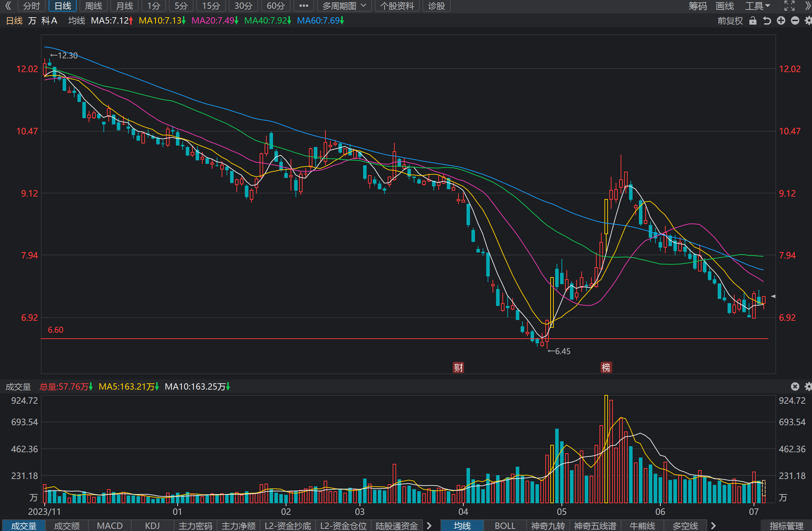Click the volume MA10:163.25万 legend
The image size is (812, 531).
pyautogui.click(x=197, y=387)
